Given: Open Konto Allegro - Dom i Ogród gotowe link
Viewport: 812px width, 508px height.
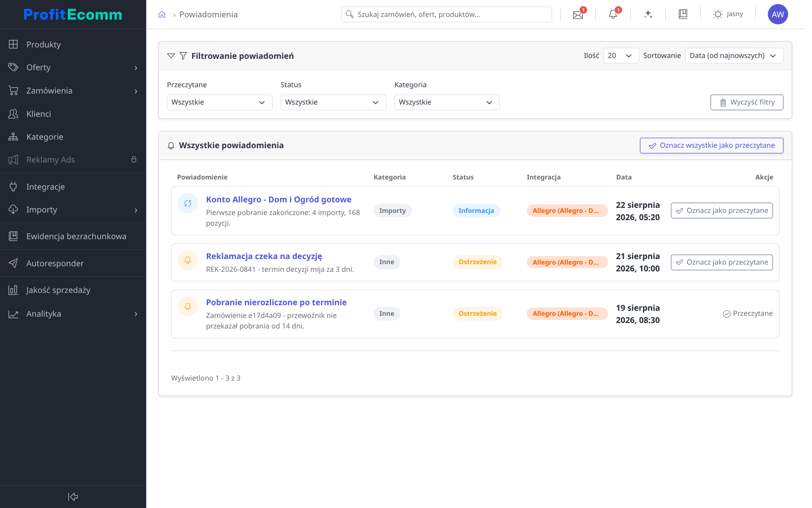Looking at the screenshot, I should pyautogui.click(x=279, y=199).
